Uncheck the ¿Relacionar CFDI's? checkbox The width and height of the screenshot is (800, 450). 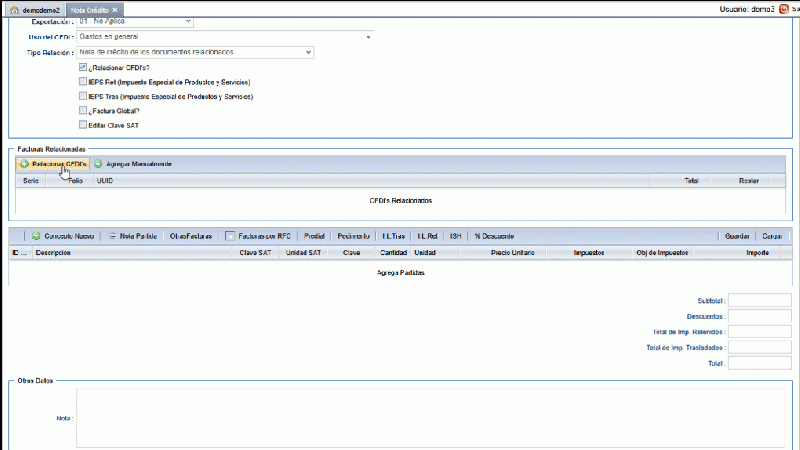pos(83,67)
